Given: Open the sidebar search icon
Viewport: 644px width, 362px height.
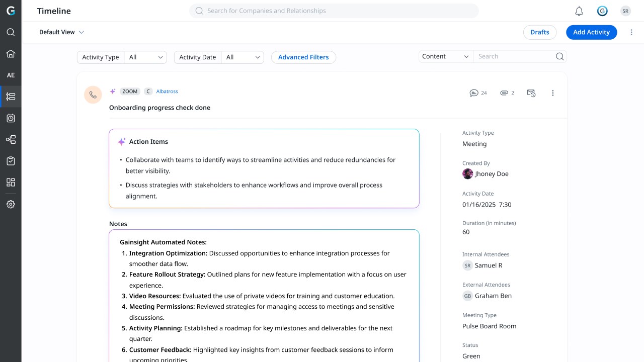Looking at the screenshot, I should click(x=11, y=32).
